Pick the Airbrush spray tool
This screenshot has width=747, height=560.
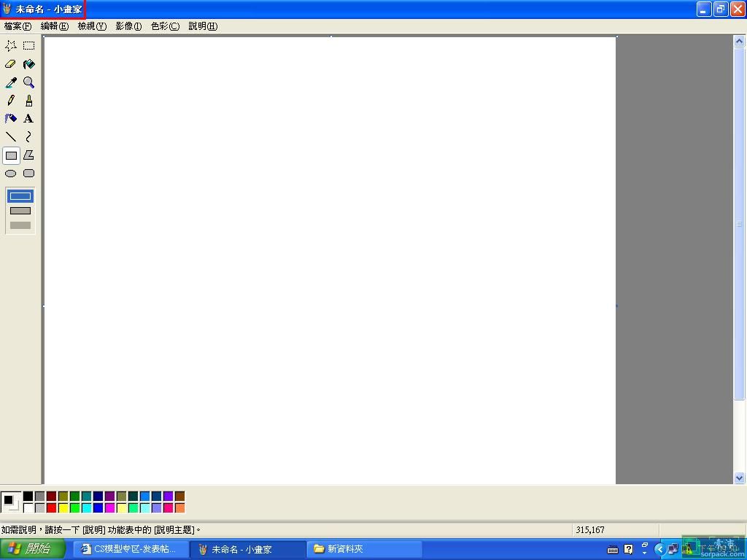10,119
